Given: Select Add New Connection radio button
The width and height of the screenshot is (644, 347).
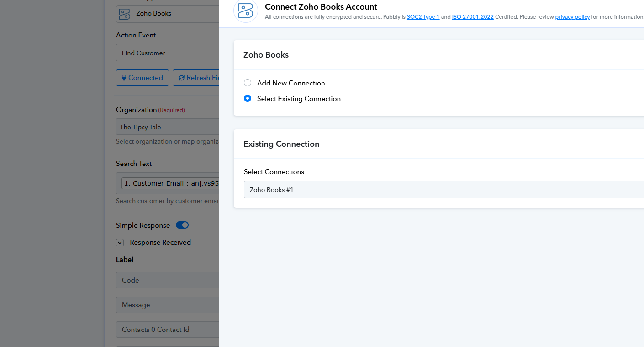Looking at the screenshot, I should (248, 83).
